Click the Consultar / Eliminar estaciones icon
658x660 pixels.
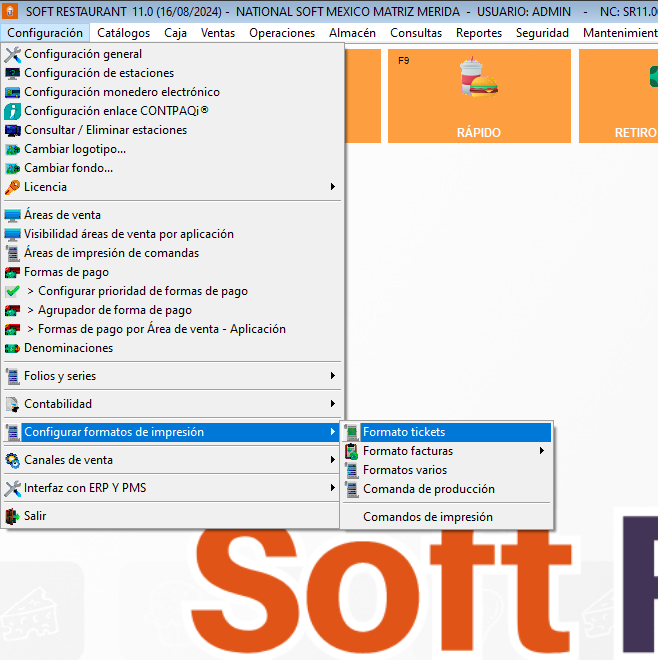[x=13, y=130]
